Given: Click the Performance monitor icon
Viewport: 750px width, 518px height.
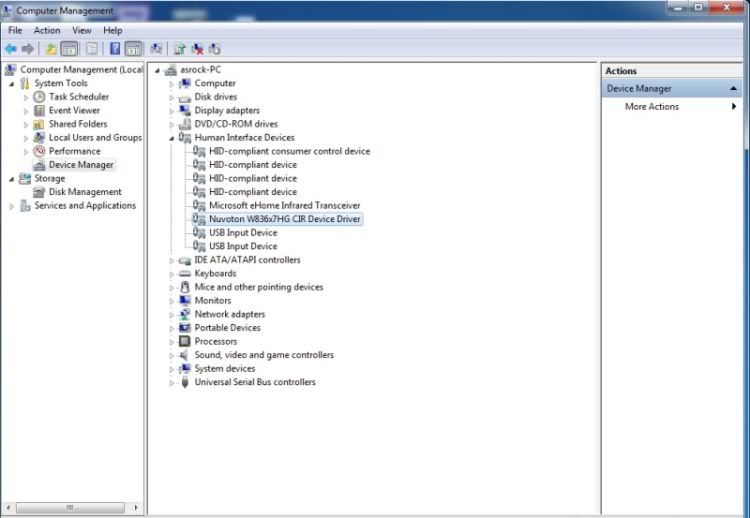Looking at the screenshot, I should (39, 151).
